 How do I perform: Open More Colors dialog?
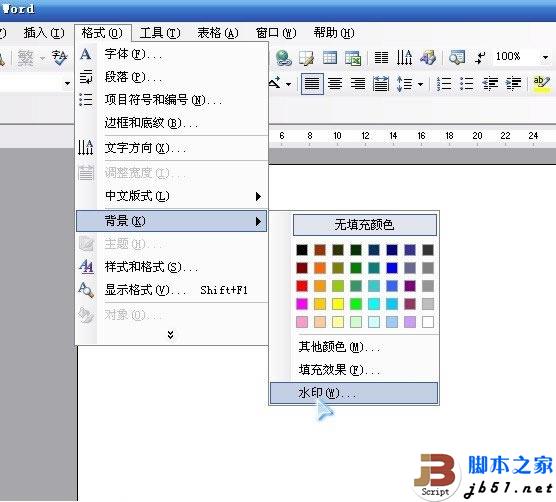(x=354, y=347)
